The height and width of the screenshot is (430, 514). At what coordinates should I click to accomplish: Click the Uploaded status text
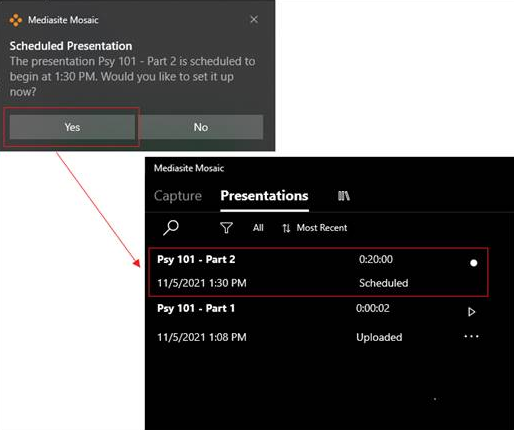pyautogui.click(x=379, y=337)
